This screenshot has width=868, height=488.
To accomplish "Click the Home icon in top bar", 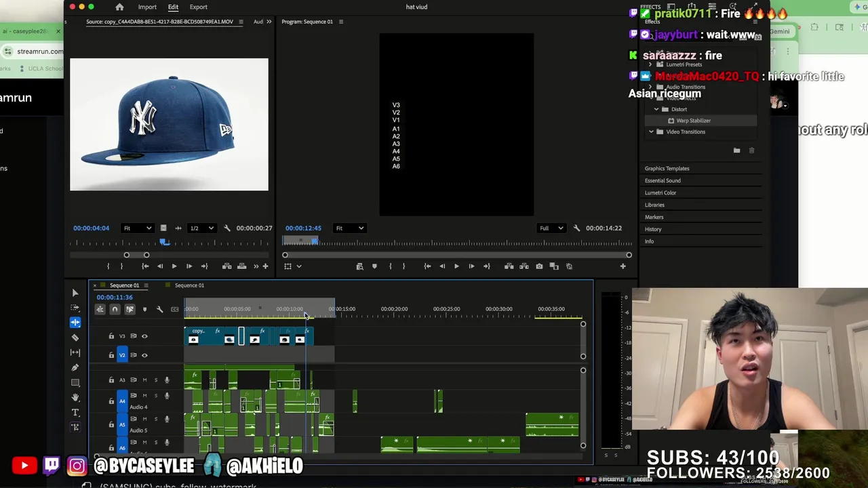I will (119, 7).
